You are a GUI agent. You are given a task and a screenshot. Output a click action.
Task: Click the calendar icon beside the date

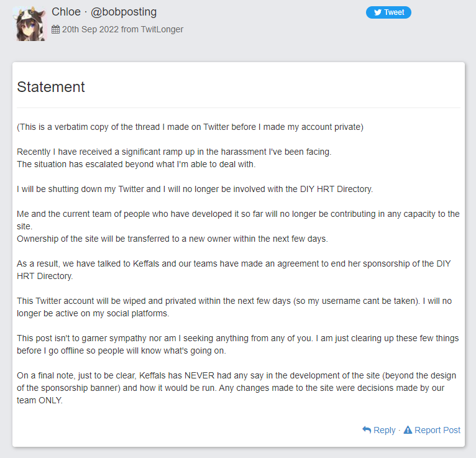coord(55,29)
